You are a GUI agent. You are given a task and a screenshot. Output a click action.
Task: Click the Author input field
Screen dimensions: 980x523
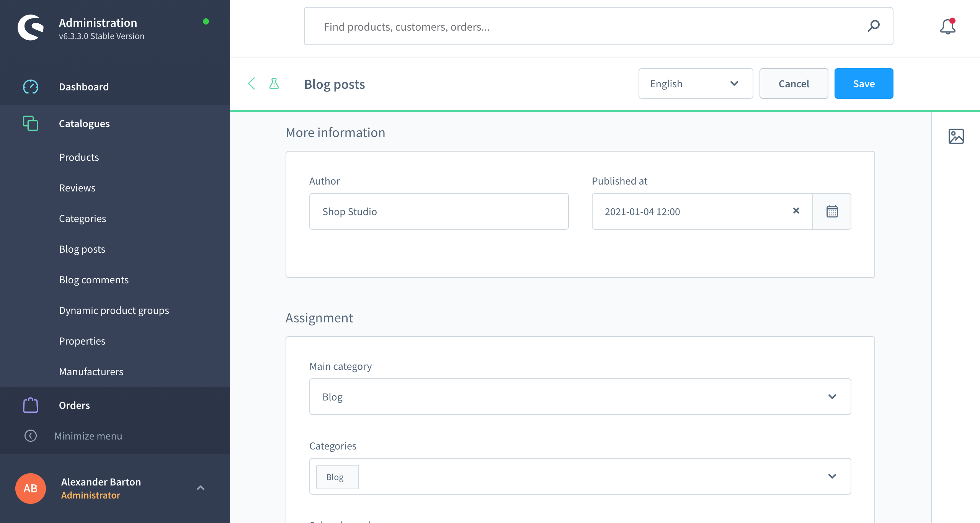pos(439,211)
